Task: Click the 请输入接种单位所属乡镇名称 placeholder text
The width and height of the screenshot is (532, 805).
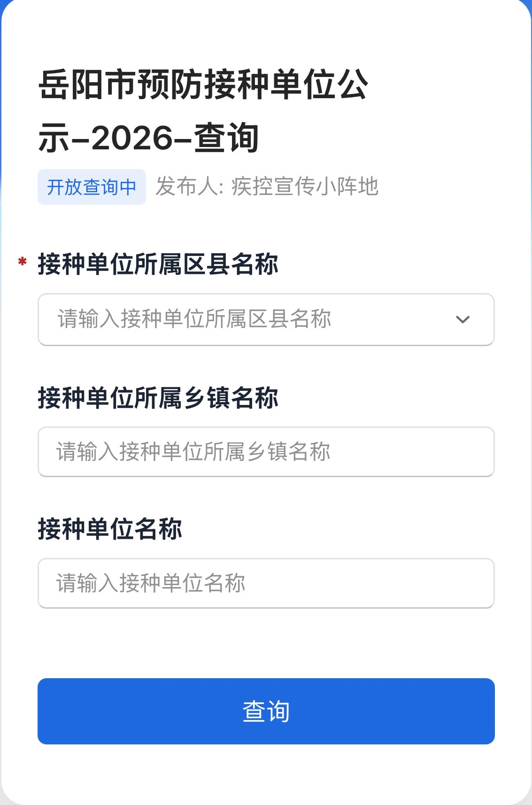Action: 193,452
